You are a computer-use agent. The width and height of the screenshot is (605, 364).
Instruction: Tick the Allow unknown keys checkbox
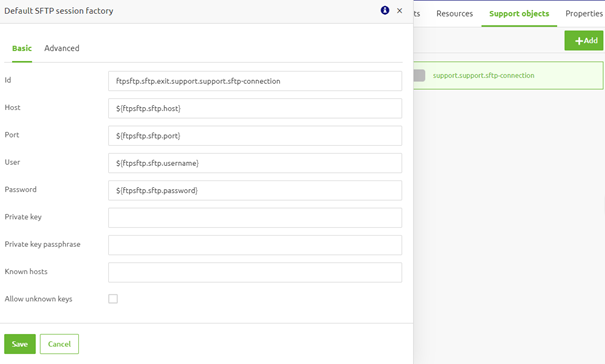coord(113,299)
